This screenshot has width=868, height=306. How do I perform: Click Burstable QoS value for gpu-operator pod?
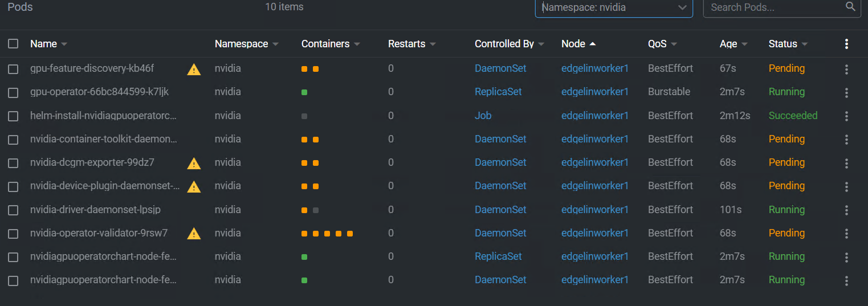point(669,92)
